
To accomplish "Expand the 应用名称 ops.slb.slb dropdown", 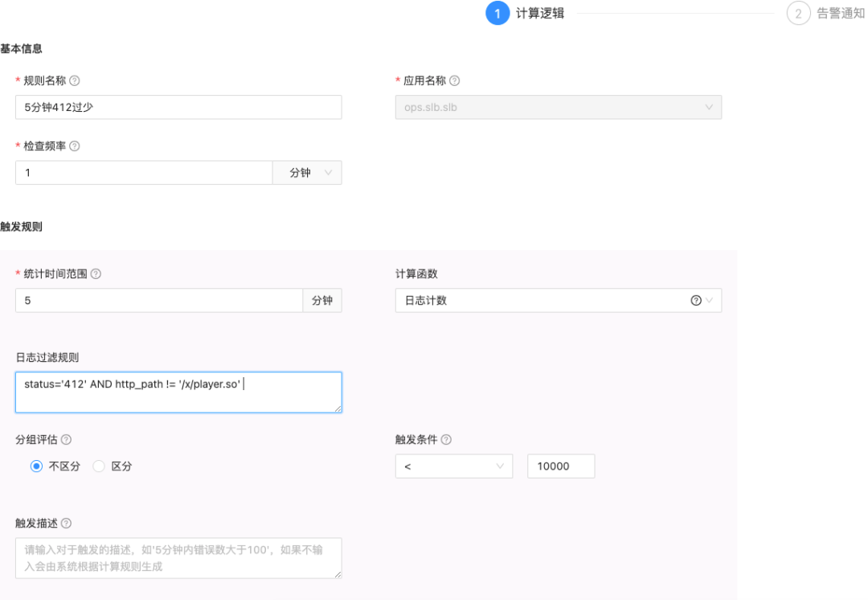I will click(x=558, y=107).
